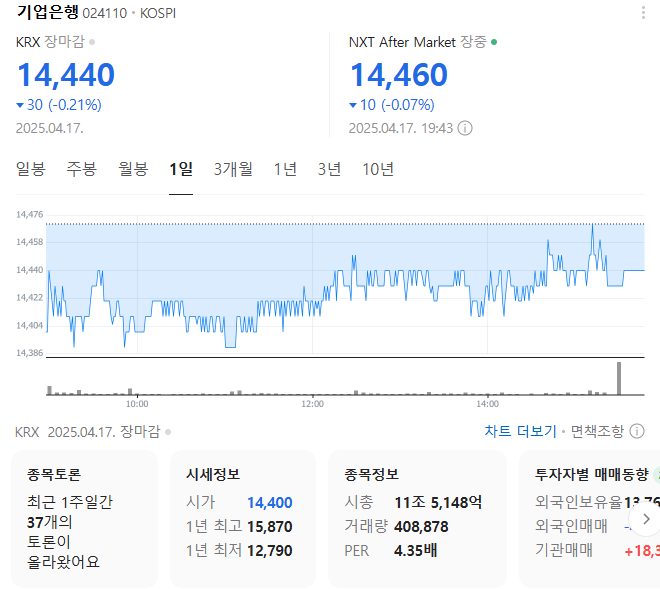This screenshot has height=589, width=660.
Task: Click the 외국인보유율 row
Action: [597, 502]
